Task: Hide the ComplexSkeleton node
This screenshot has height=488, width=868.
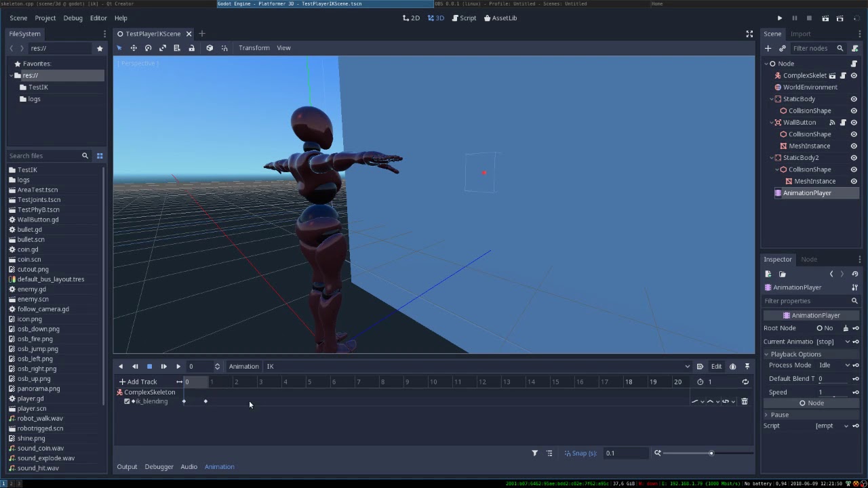Action: (854, 76)
